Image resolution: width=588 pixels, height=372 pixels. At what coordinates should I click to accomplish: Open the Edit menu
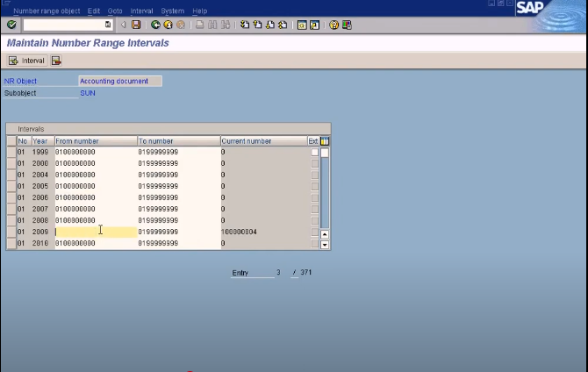[94, 11]
